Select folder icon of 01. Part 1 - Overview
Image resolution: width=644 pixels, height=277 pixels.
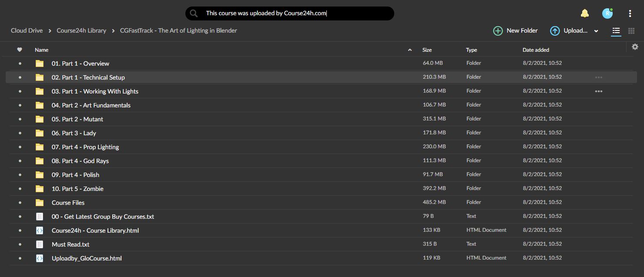[40, 63]
